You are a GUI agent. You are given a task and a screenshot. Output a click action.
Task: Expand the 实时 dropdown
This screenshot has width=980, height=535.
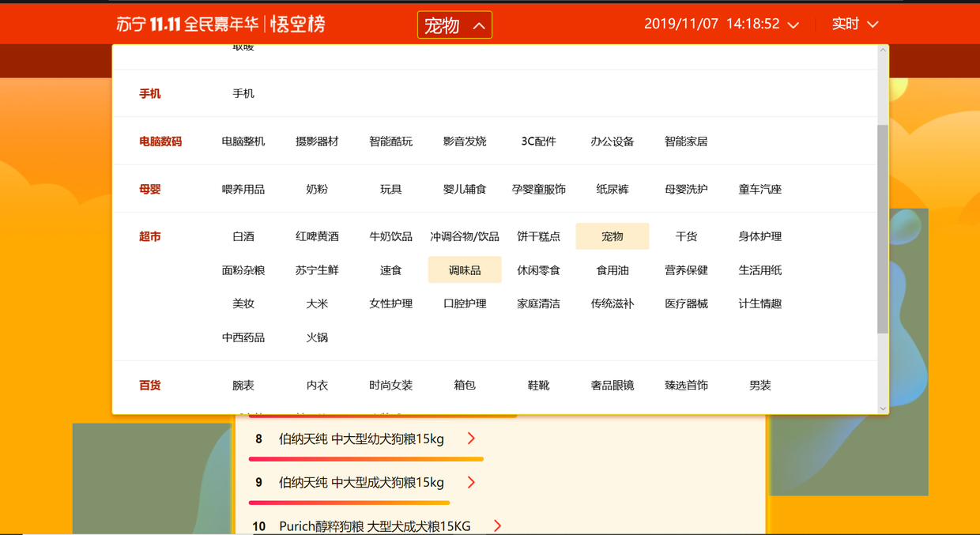[854, 24]
